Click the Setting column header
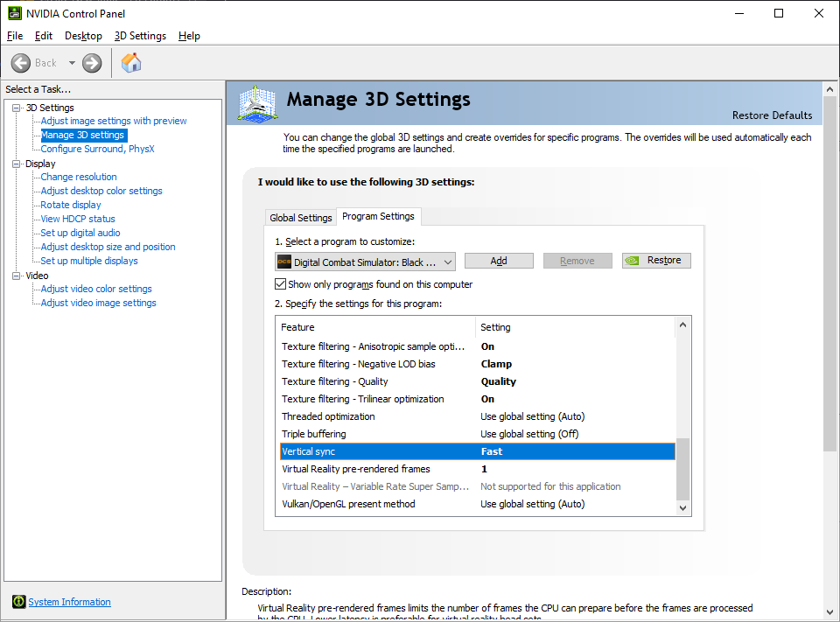This screenshot has height=622, width=840. coord(576,327)
